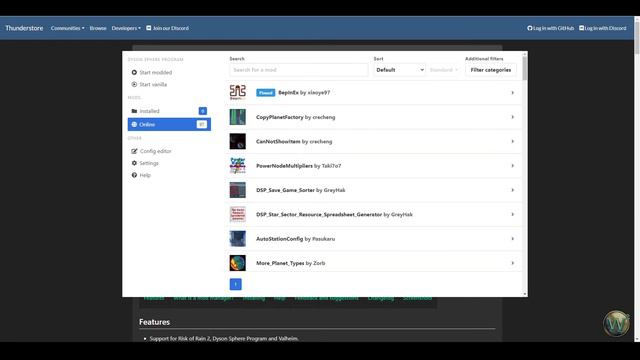Select Start vanilla menu item

point(169,84)
